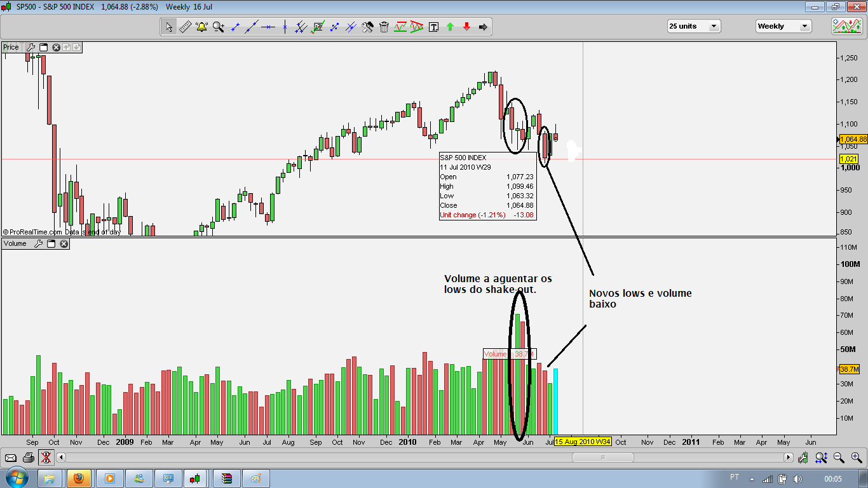Select the black right arrow tool
This screenshot has width=868, height=488.
coord(483,27)
